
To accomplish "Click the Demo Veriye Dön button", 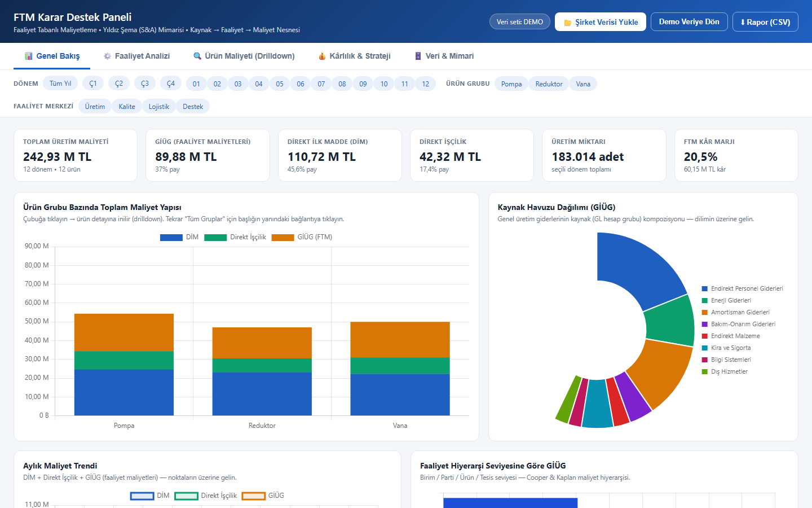I will [x=689, y=21].
